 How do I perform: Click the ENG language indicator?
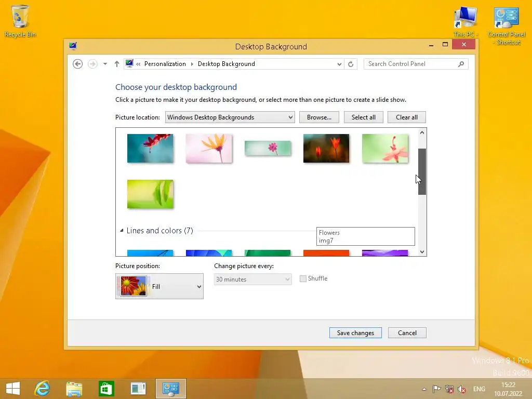tap(479, 389)
